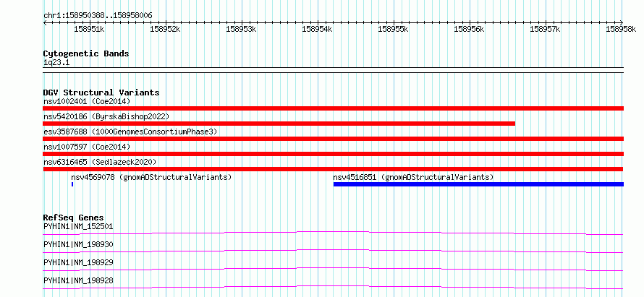Click the tiny blue nsv4569078 variant mark
Screen dimensions: 644x297
click(72, 184)
